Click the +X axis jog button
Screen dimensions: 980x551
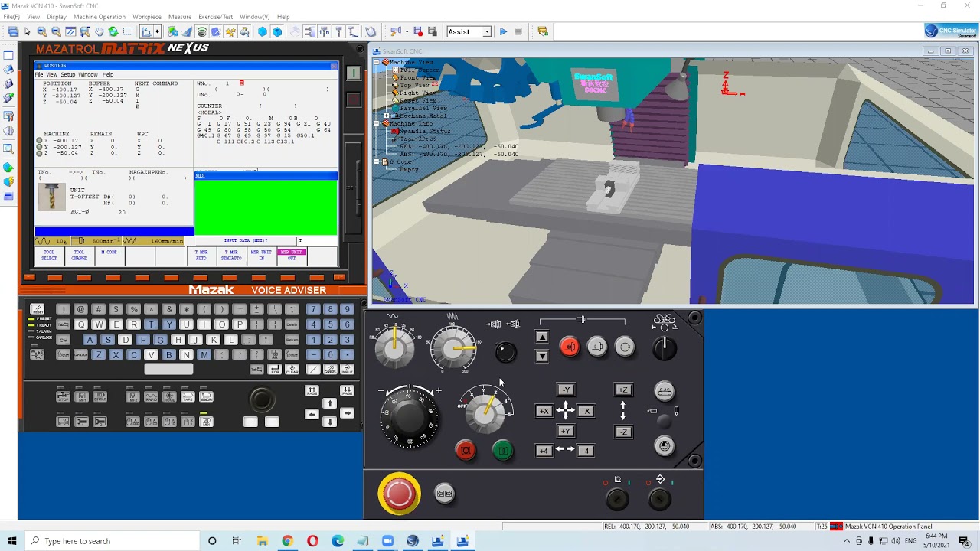(544, 411)
